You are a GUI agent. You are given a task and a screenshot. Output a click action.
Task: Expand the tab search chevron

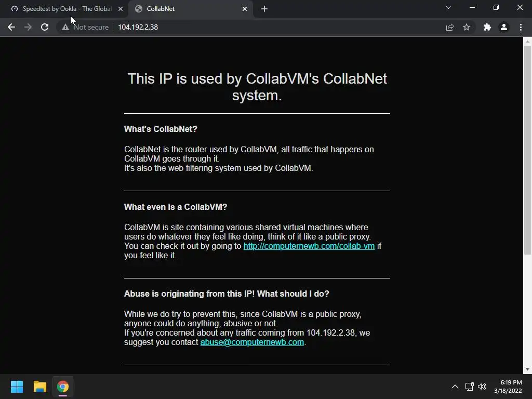[x=448, y=7]
